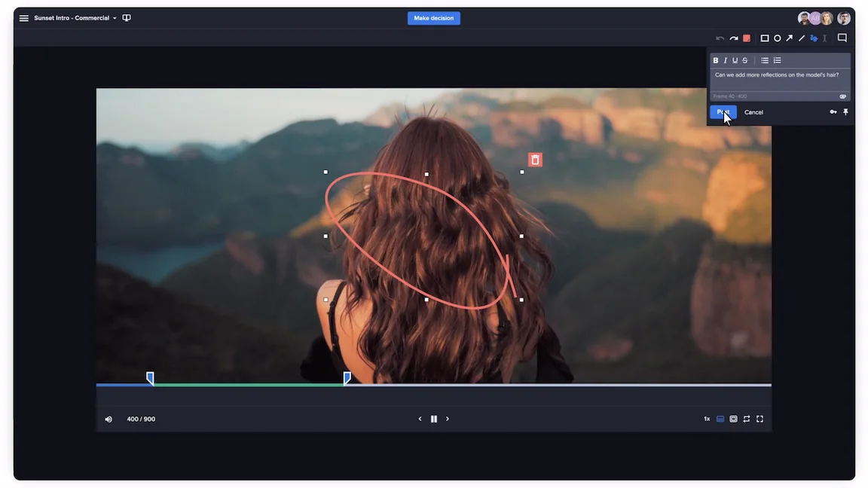Insert a bulleted list in the comment
This screenshot has width=868, height=488.
[765, 60]
